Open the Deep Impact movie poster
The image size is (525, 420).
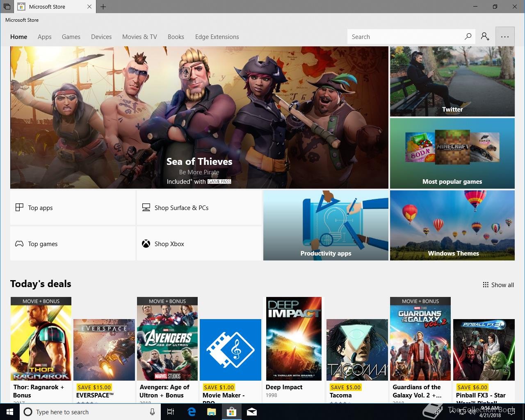click(x=294, y=339)
